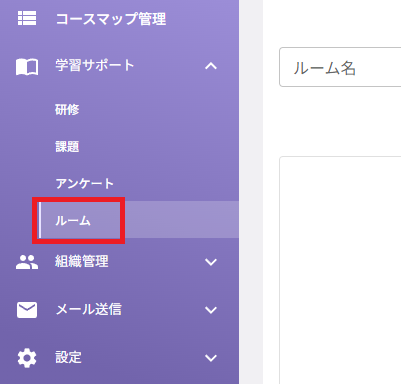The width and height of the screenshot is (401, 384).
Task: Click the people icon for 組織管理
Action: click(x=27, y=262)
